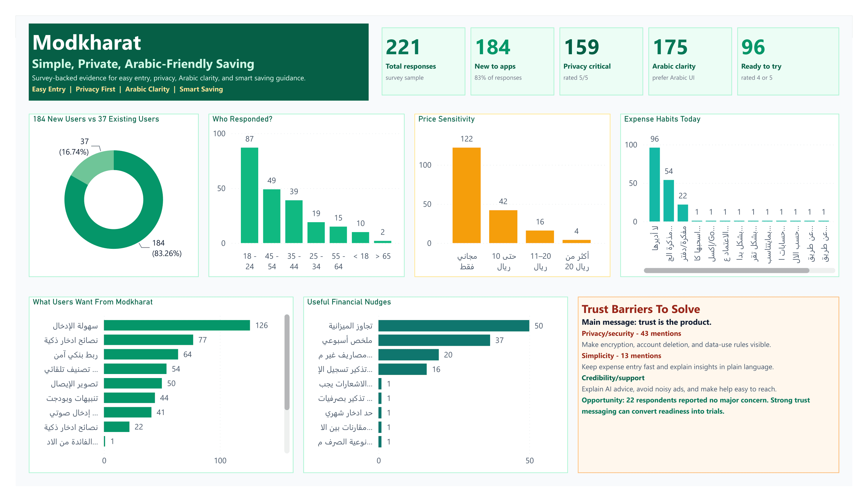
Task: Click the ملخص أسبوعي bar valued 37
Action: pos(434,340)
